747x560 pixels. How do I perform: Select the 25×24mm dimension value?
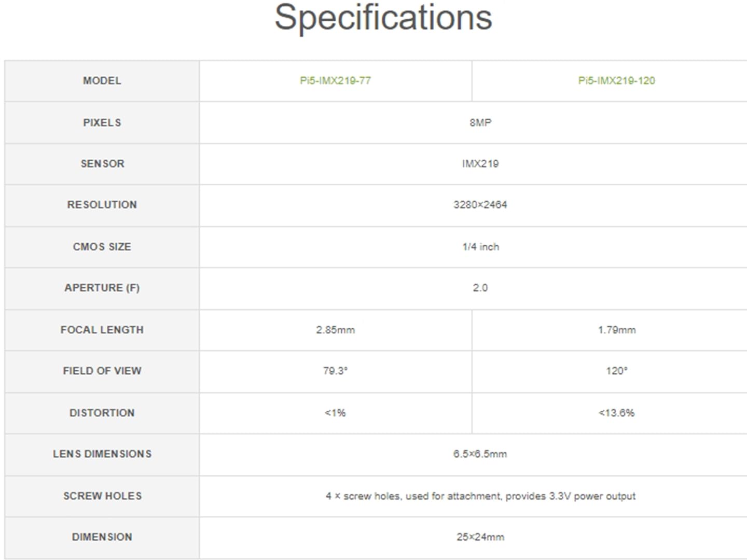point(480,537)
